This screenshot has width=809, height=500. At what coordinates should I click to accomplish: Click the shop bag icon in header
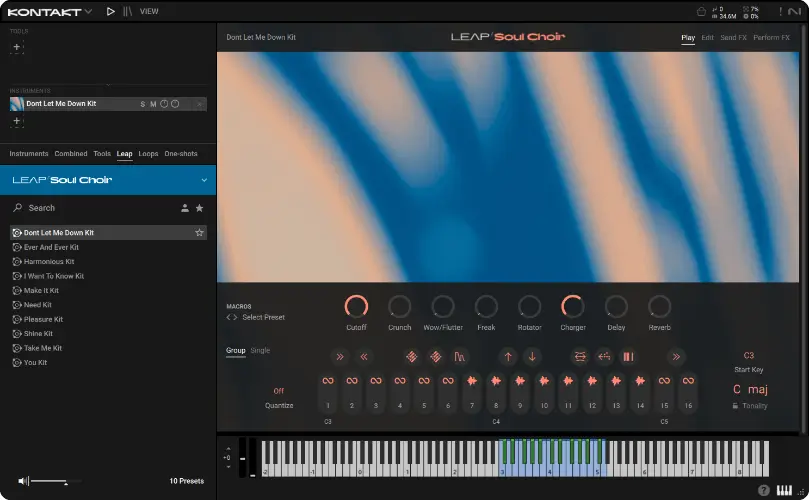click(701, 12)
